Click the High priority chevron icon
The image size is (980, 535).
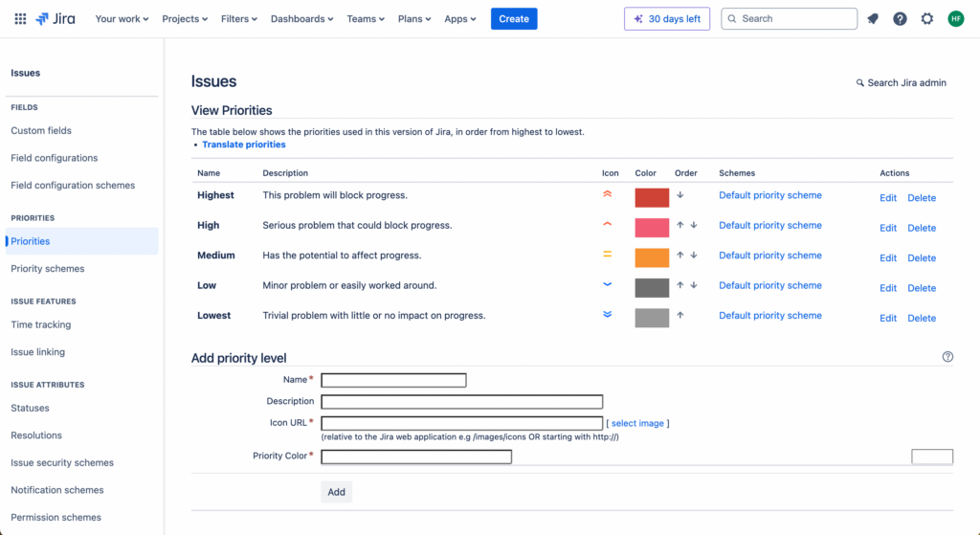click(607, 224)
